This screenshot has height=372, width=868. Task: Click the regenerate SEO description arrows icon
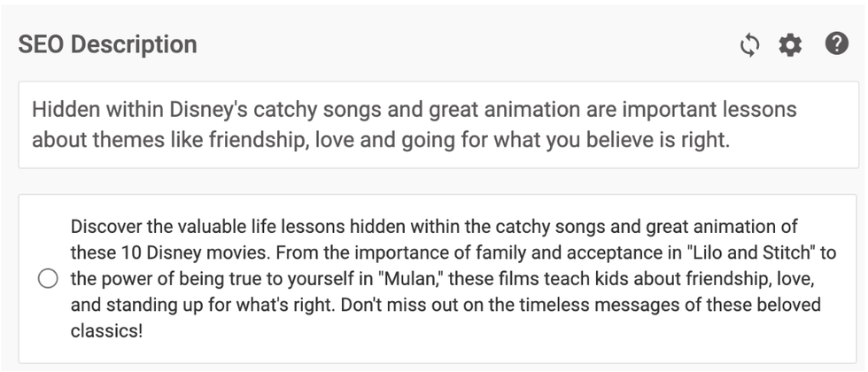click(x=750, y=45)
